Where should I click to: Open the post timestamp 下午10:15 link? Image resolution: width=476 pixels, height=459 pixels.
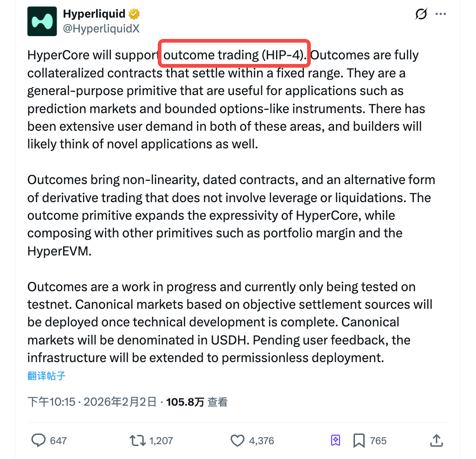click(51, 402)
